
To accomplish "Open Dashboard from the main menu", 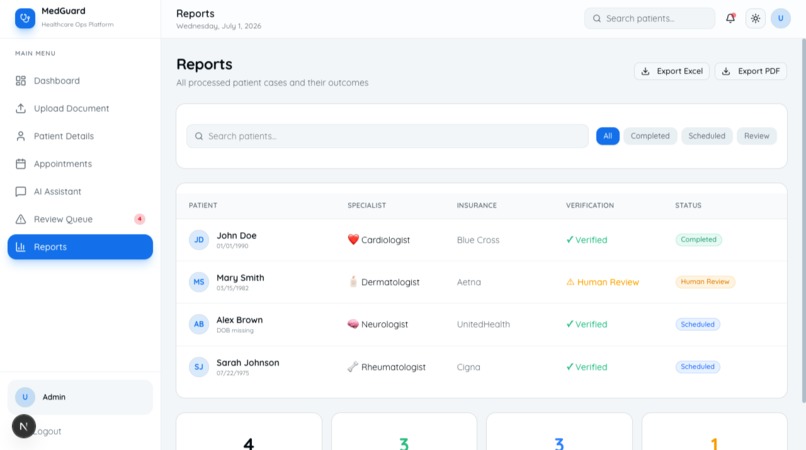I will tap(80, 81).
